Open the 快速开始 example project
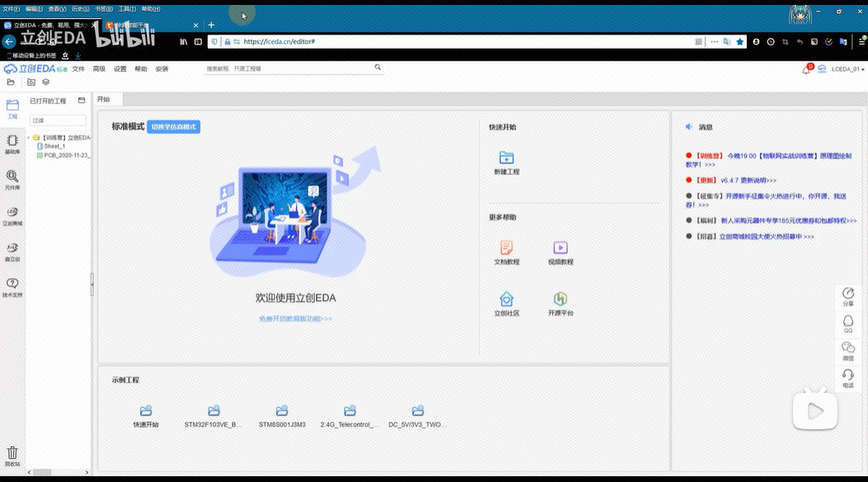The image size is (868, 482). [145, 416]
